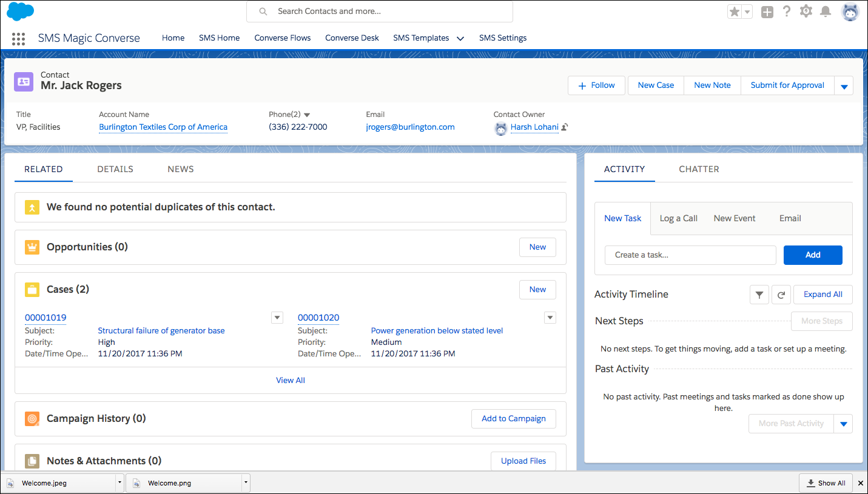Select the Email activity tab
868x494 pixels.
(x=790, y=218)
